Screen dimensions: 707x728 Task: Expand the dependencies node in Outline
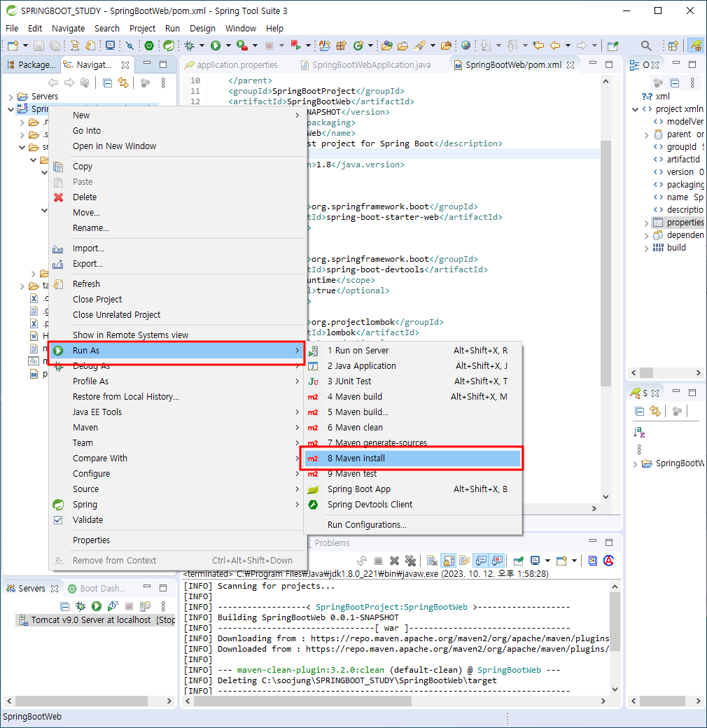tap(647, 236)
